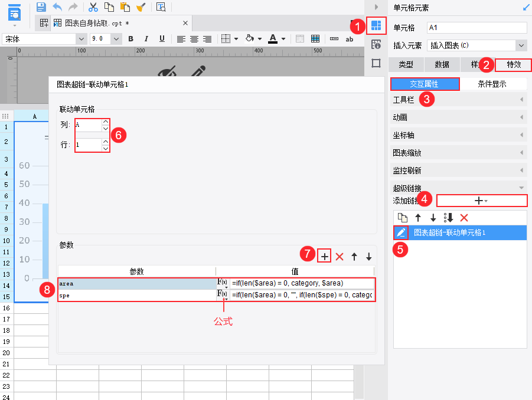Expand the 工具栏 section

pyautogui.click(x=458, y=100)
